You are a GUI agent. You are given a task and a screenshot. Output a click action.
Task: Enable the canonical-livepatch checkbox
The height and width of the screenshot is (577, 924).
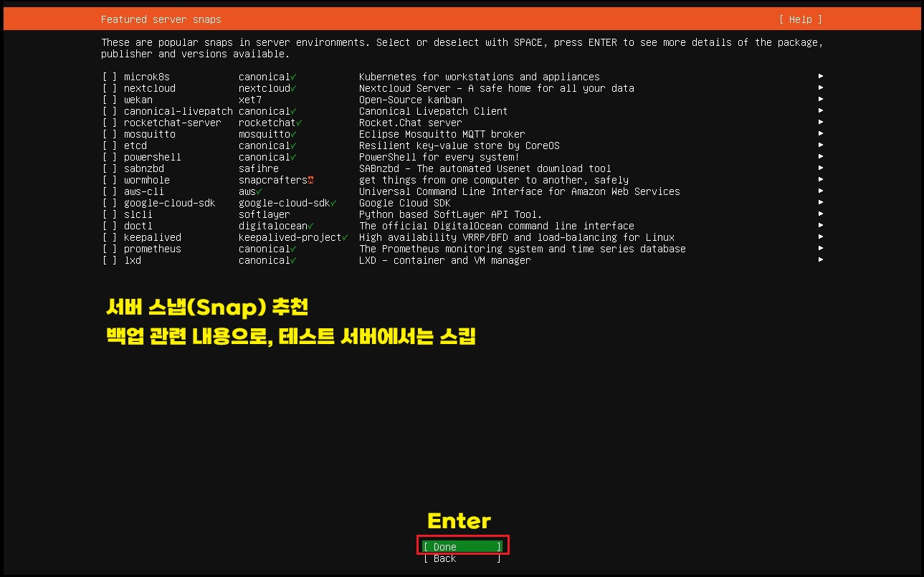[x=109, y=111]
